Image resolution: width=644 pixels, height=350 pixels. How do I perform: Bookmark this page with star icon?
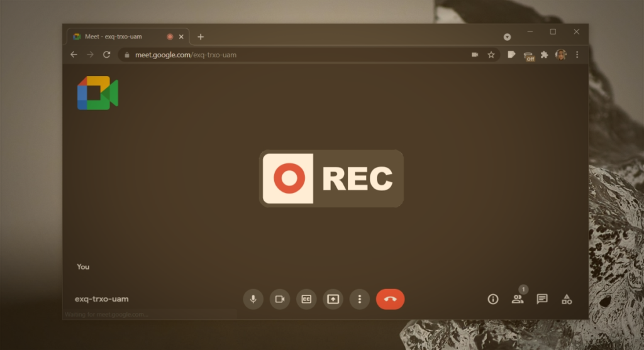click(x=491, y=55)
